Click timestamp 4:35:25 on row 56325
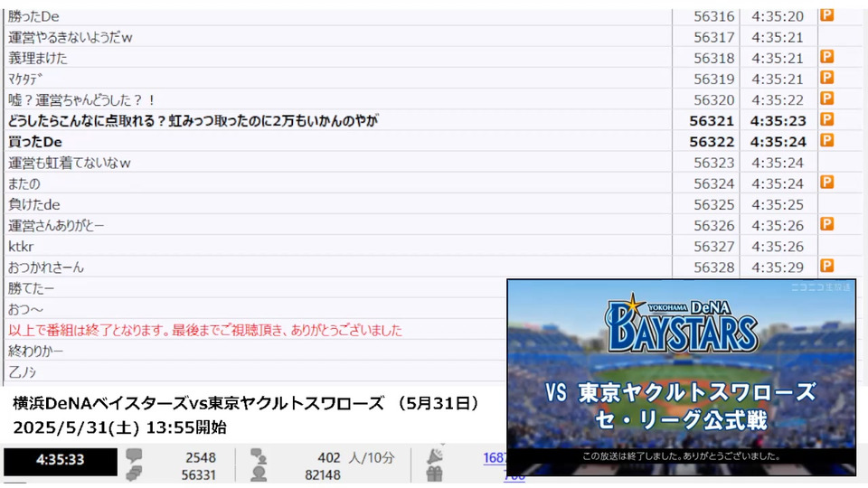 pos(778,205)
